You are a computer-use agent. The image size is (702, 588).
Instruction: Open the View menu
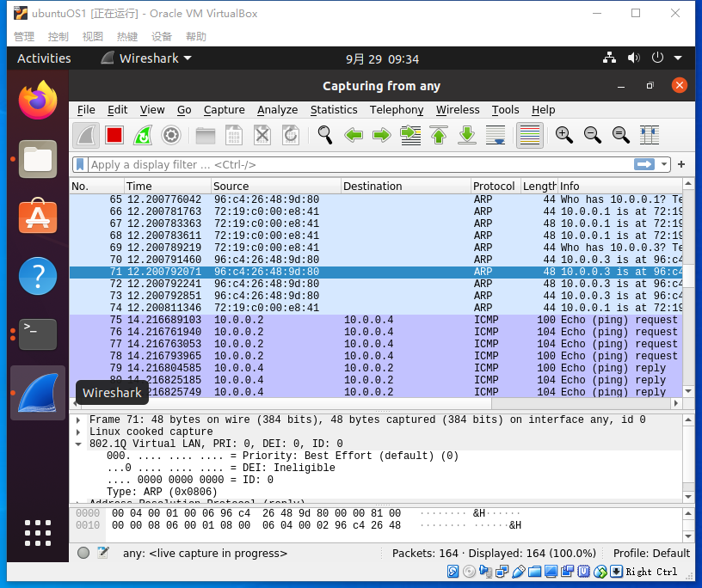coord(152,110)
